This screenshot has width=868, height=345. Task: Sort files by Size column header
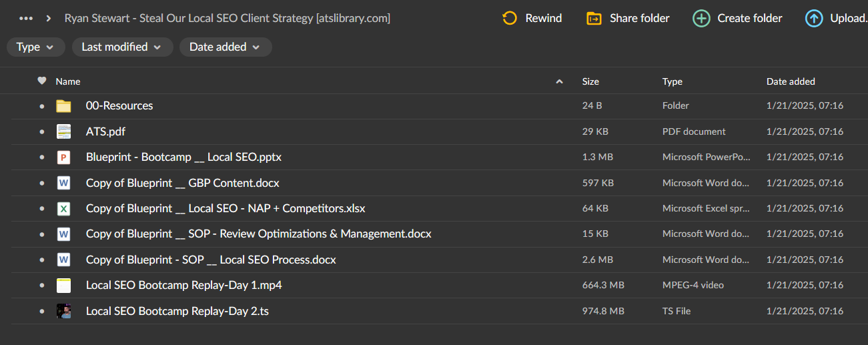[590, 81]
